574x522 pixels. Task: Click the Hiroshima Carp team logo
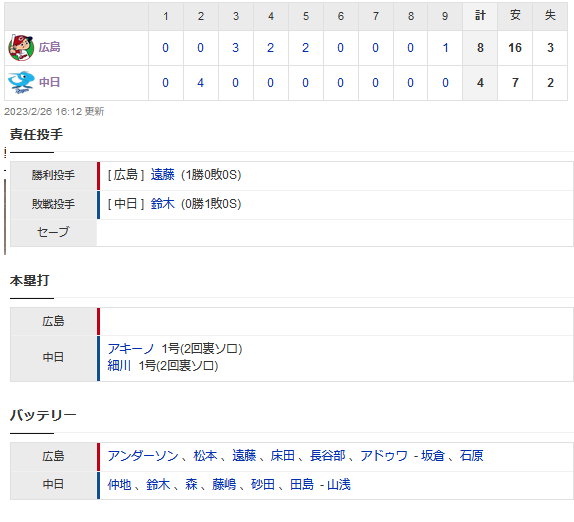tap(21, 48)
